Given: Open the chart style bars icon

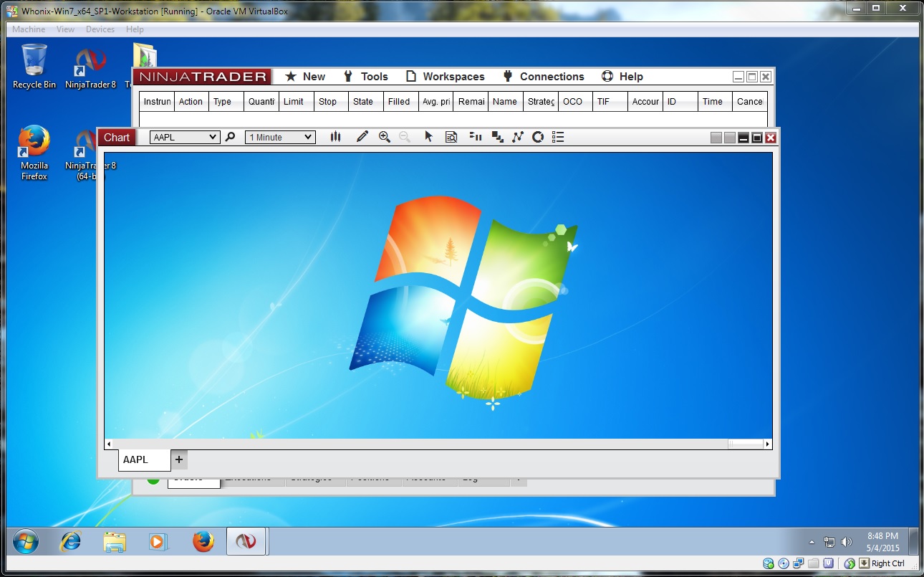Looking at the screenshot, I should point(335,137).
